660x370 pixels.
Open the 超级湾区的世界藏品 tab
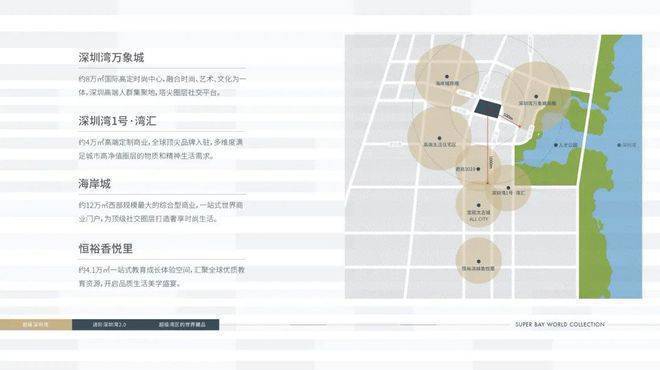point(182,325)
